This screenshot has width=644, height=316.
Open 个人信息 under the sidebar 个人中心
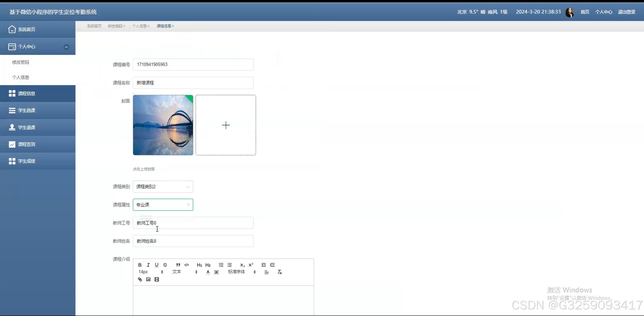[x=20, y=77]
